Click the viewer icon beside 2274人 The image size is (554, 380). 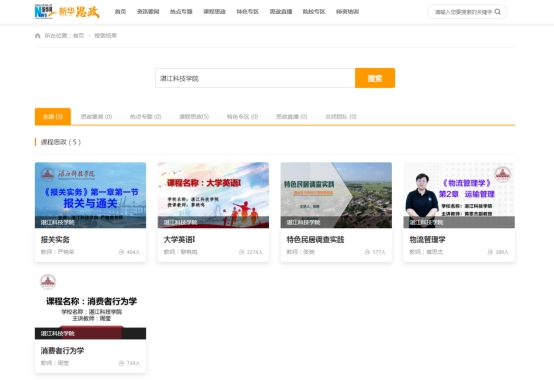[x=242, y=252]
